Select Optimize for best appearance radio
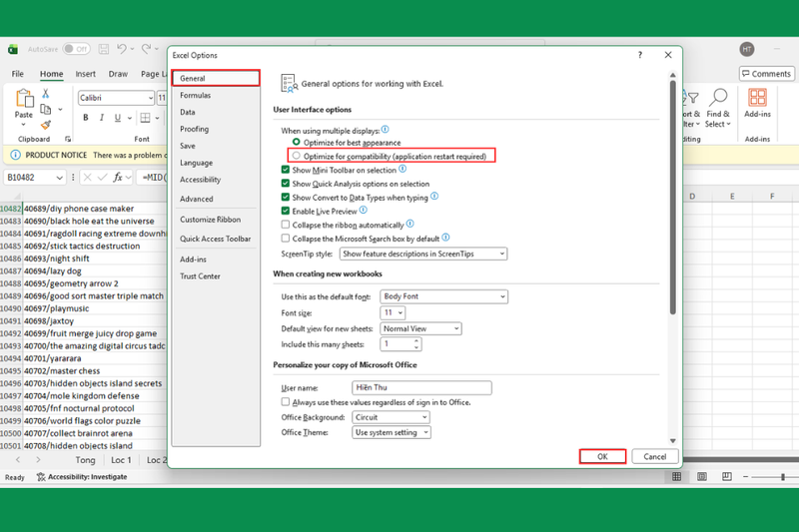This screenshot has width=799, height=532. (x=296, y=142)
